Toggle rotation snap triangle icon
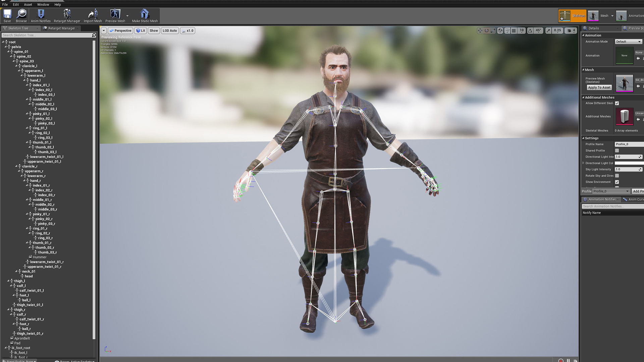 pos(530,31)
